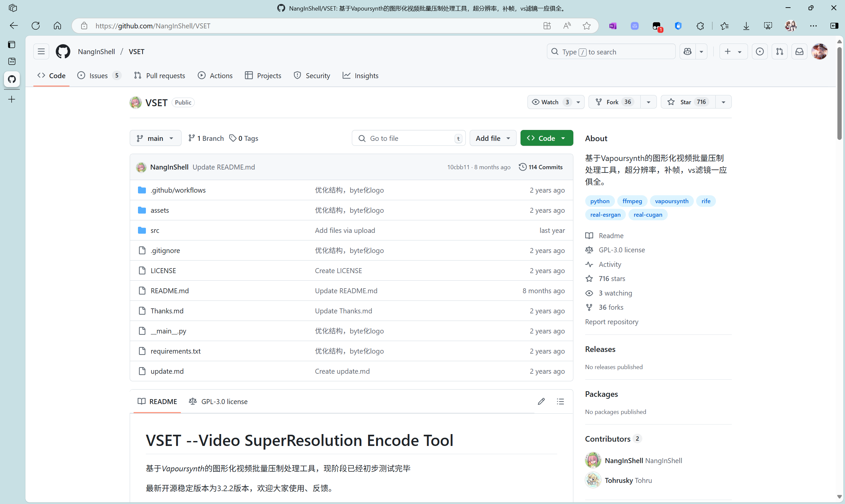Click the page vertical scrollbar thumb
Viewport: 845px width, 504px height.
(839, 93)
